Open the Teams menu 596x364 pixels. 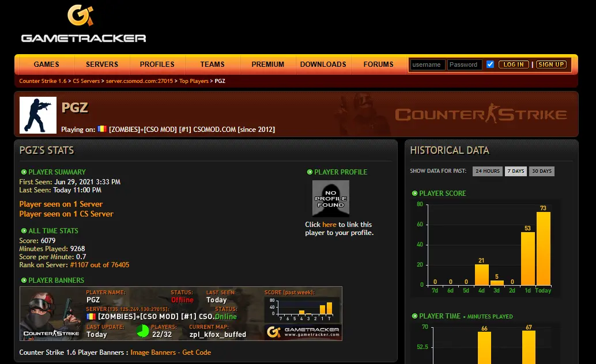(x=213, y=64)
